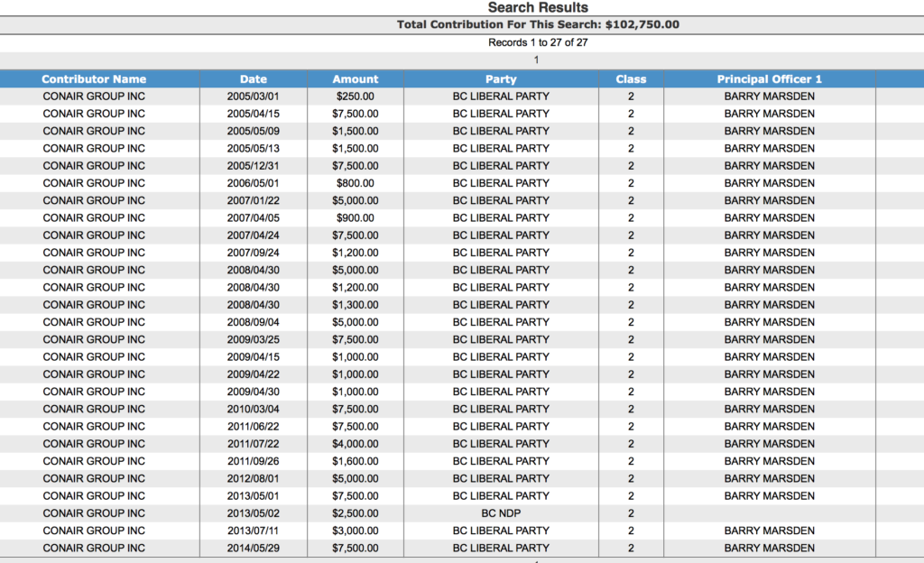
Task: Select BARRY MARSDEN in the 2006/05/01 row
Action: [769, 183]
